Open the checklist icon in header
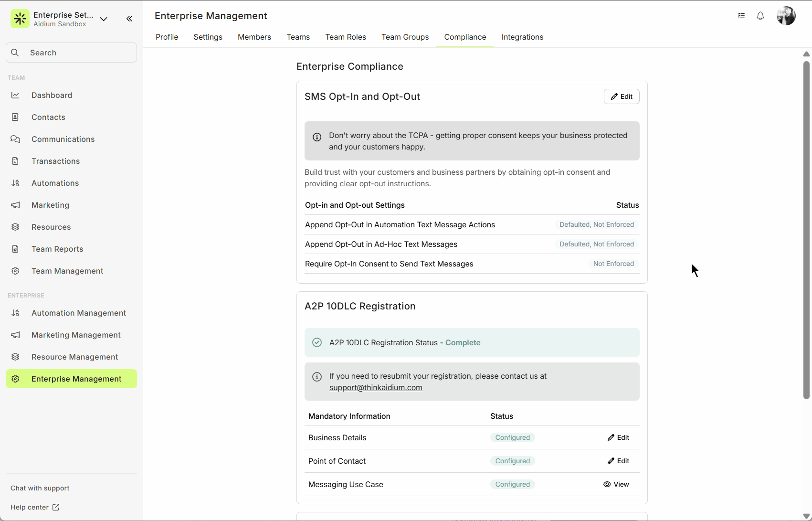This screenshot has height=521, width=812. point(741,16)
